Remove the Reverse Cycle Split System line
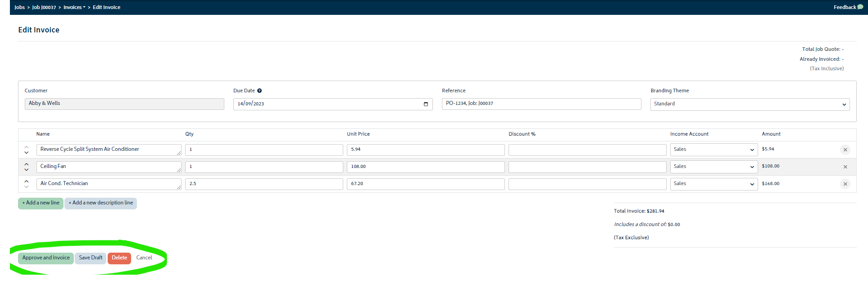The height and width of the screenshot is (281, 868). point(845,150)
